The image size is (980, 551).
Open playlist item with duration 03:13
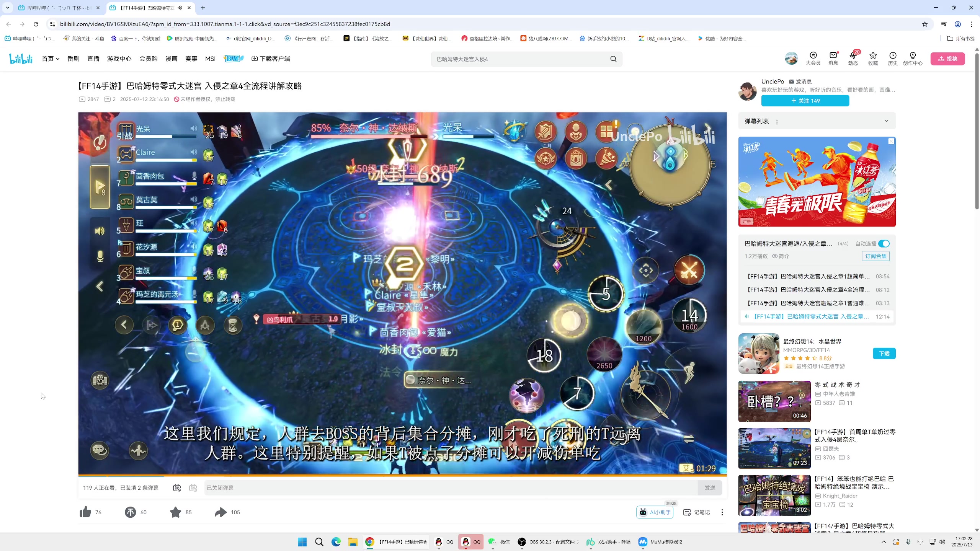click(817, 303)
